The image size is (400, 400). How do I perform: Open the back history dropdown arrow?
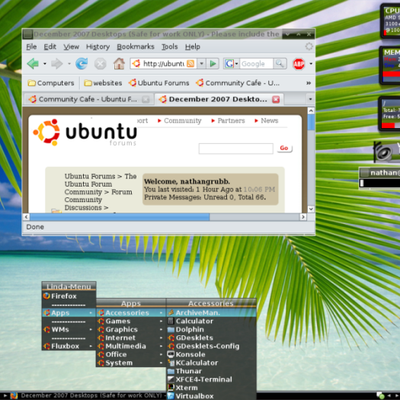click(44, 64)
